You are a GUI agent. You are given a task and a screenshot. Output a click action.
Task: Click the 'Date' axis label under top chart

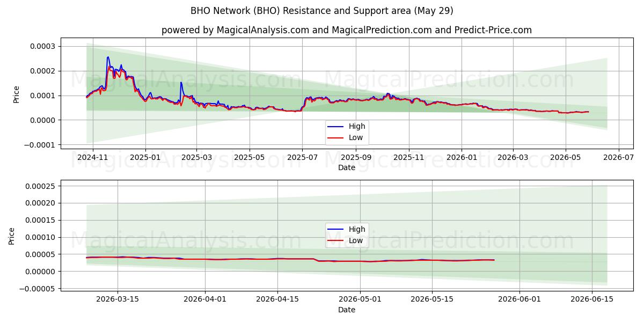[x=347, y=168]
